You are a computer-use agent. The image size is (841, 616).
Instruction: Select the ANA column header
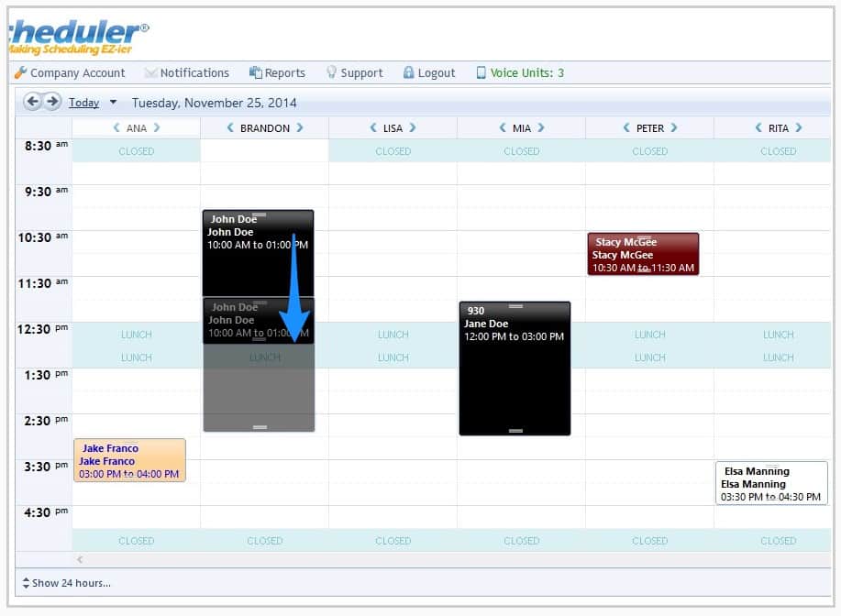[x=136, y=127]
